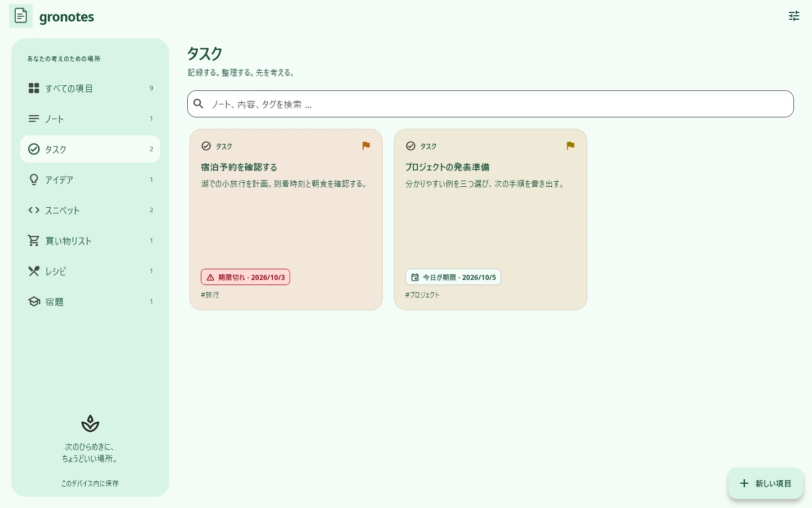Screen dimensions: 812x508
Task: Click the utensils icon beside レシピ
Action: pos(34,271)
